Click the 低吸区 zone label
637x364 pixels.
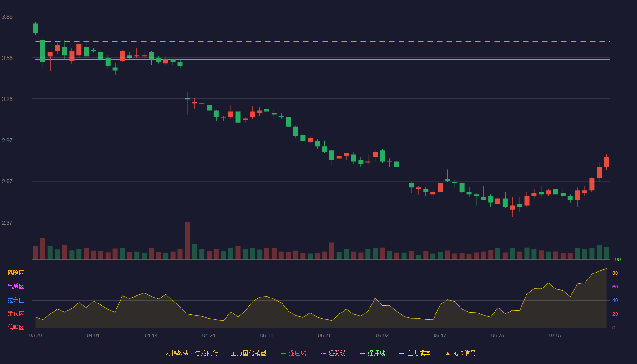coord(15,327)
